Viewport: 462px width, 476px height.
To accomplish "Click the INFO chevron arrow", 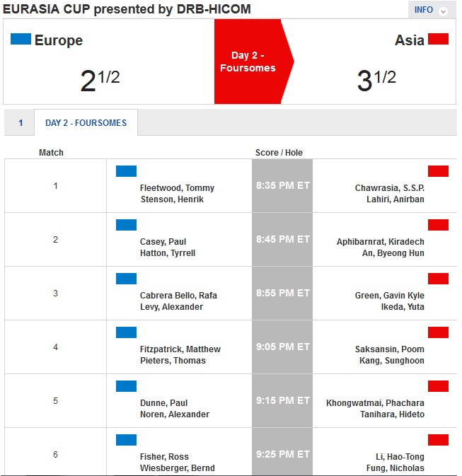I will [444, 11].
